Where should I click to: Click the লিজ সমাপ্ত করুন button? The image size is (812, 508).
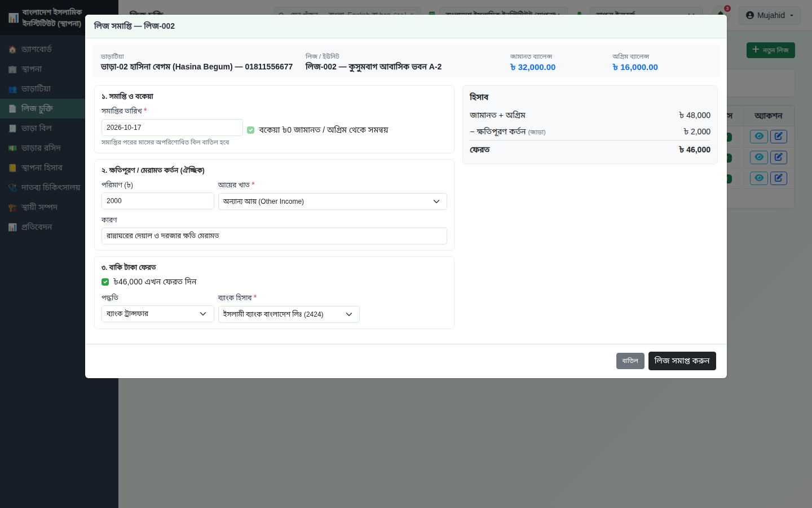coord(682,361)
